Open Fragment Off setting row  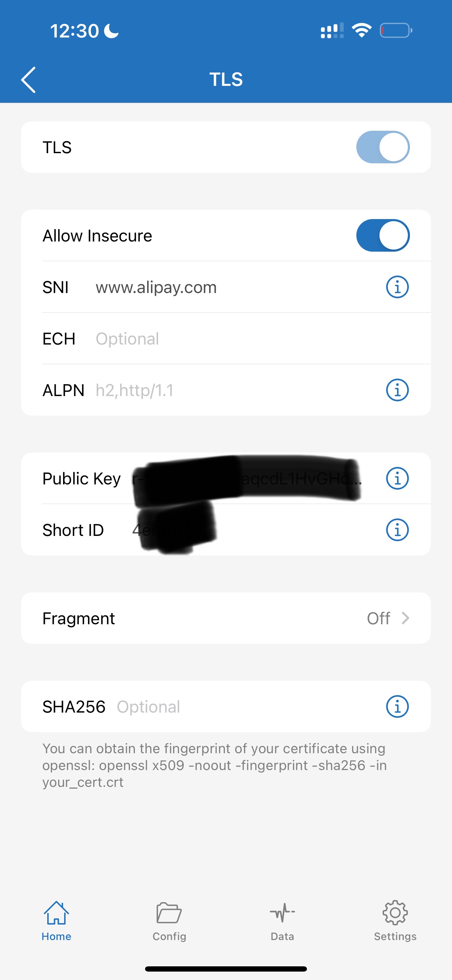point(226,618)
